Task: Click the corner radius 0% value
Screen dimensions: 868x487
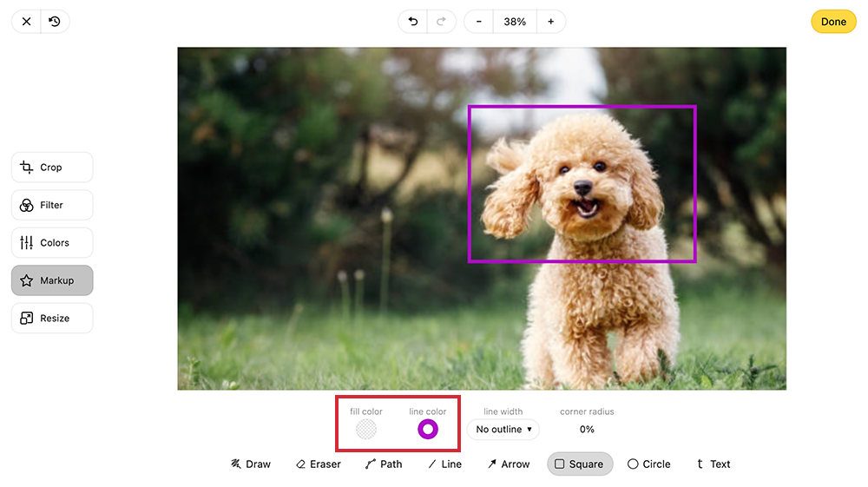Action: click(x=587, y=430)
